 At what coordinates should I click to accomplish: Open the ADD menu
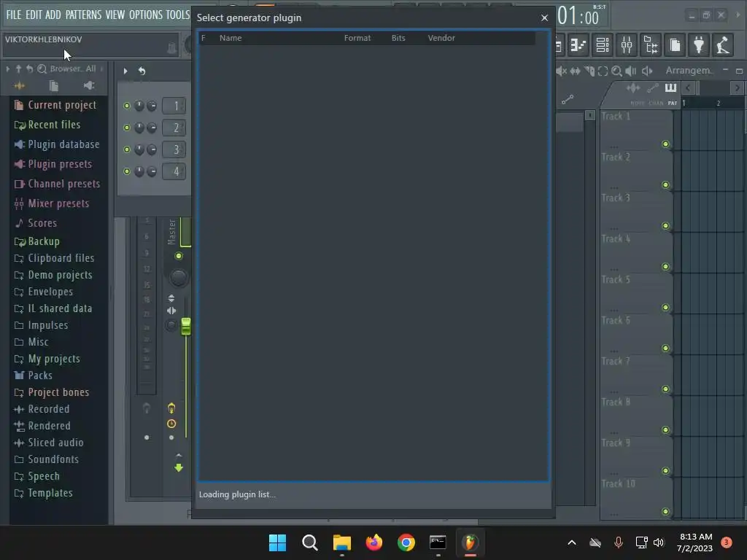pyautogui.click(x=53, y=15)
